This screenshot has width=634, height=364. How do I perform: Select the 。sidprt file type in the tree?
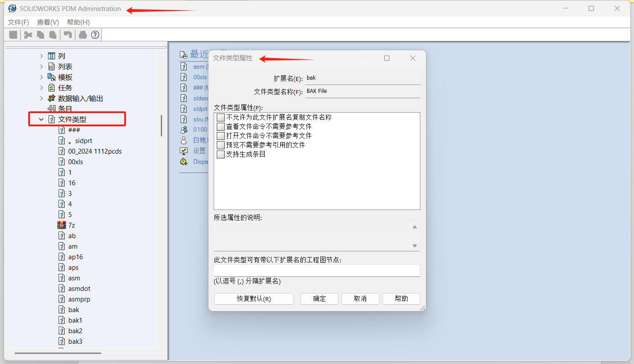click(80, 140)
